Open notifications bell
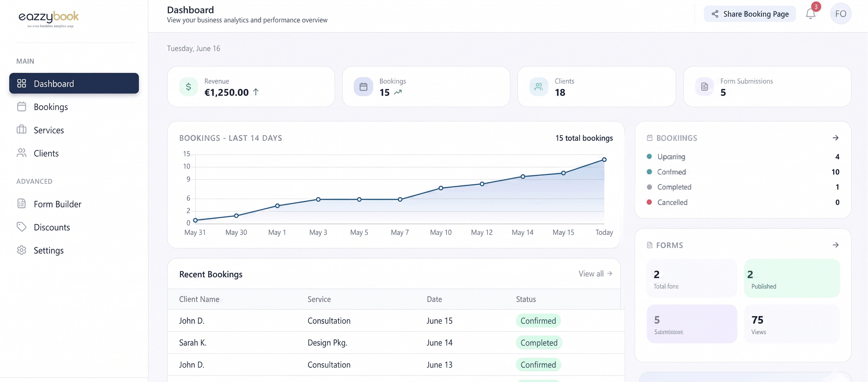868x382 pixels. (x=810, y=14)
